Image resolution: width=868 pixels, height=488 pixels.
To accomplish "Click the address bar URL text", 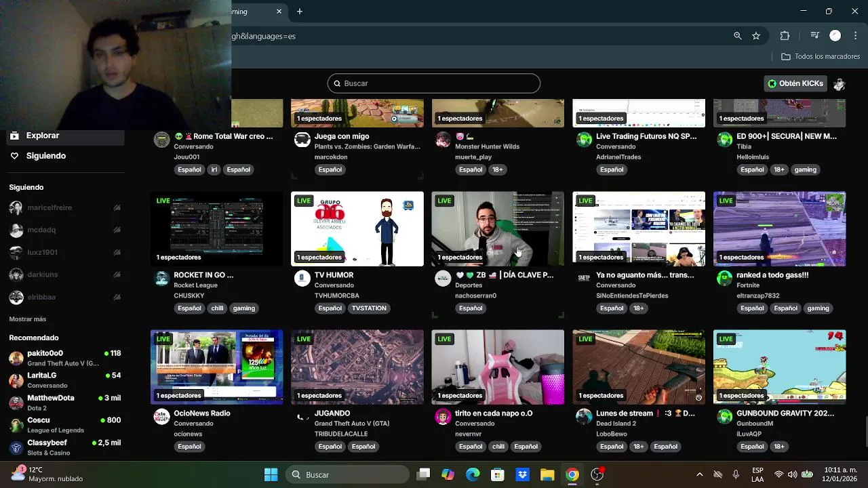I will click(264, 36).
